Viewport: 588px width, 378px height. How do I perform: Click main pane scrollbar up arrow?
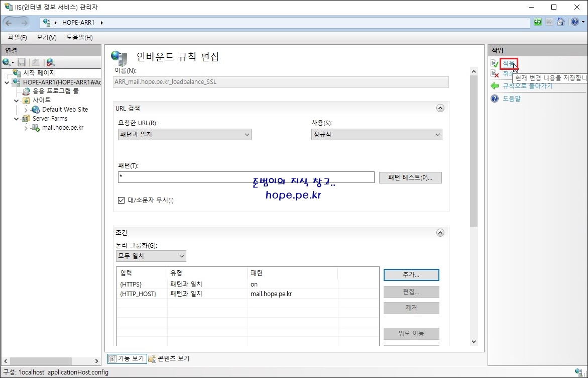[x=474, y=71]
